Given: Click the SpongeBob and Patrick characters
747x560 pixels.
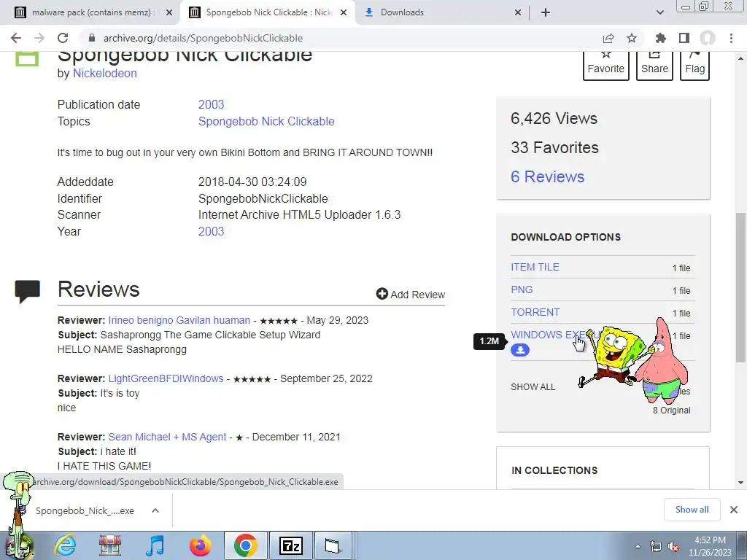Looking at the screenshot, I should 634,359.
